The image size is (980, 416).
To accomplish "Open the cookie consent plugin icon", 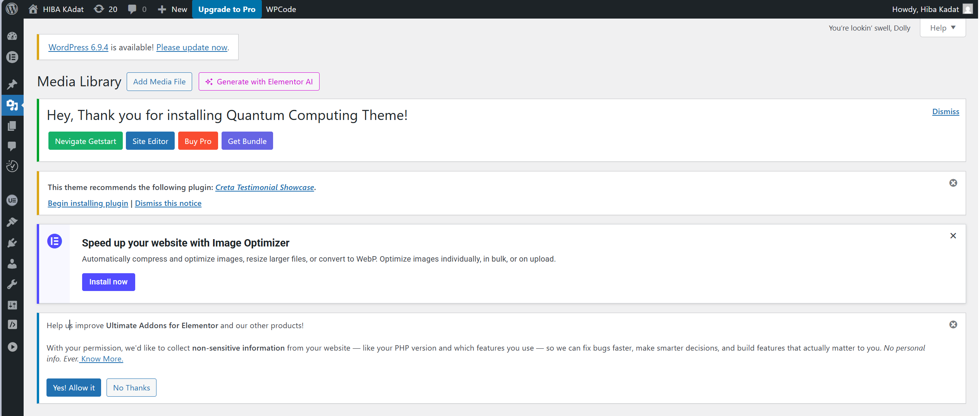I will click(x=12, y=166).
